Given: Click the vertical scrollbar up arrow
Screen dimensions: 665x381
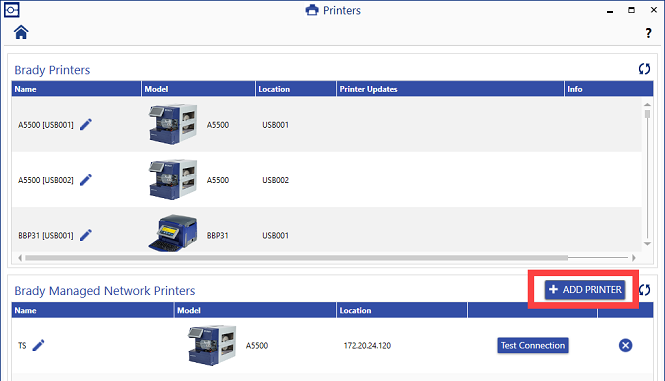Looking at the screenshot, I should coord(647,104).
